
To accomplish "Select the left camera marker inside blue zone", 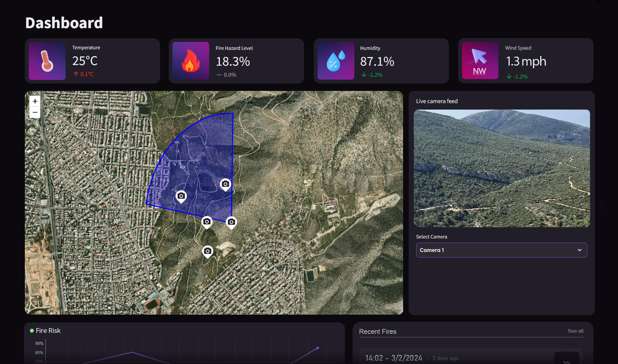I will [x=181, y=196].
